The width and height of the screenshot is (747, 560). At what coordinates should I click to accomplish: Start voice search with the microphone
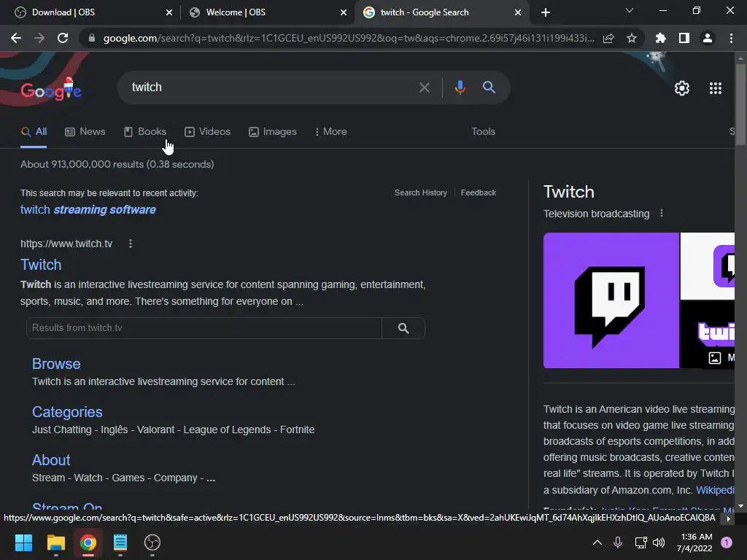(x=460, y=87)
